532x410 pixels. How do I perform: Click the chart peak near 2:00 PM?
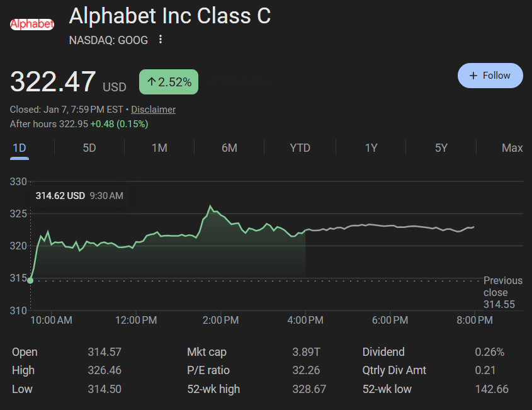tap(210, 207)
